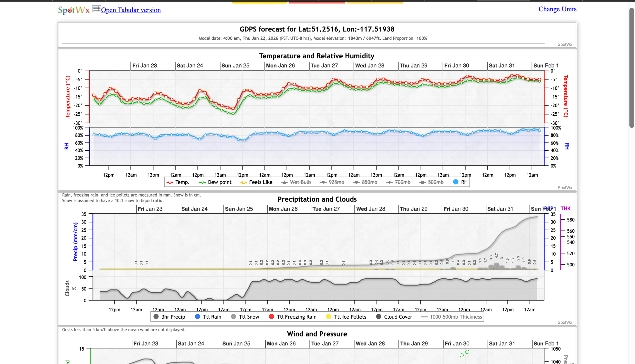Toggle Cloud Cover legend marker
635x364 pixels.
pyautogui.click(x=379, y=317)
